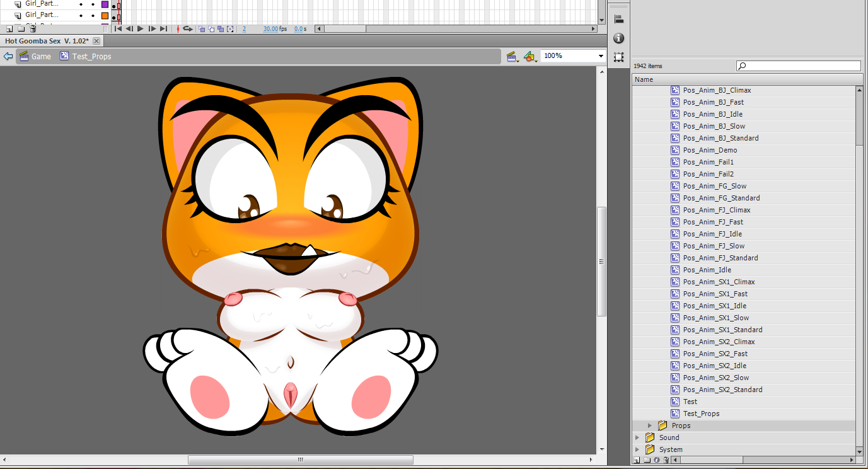Image resolution: width=868 pixels, height=469 pixels.
Task: Select the Test_Props symbol breadcrumb
Action: click(x=86, y=56)
